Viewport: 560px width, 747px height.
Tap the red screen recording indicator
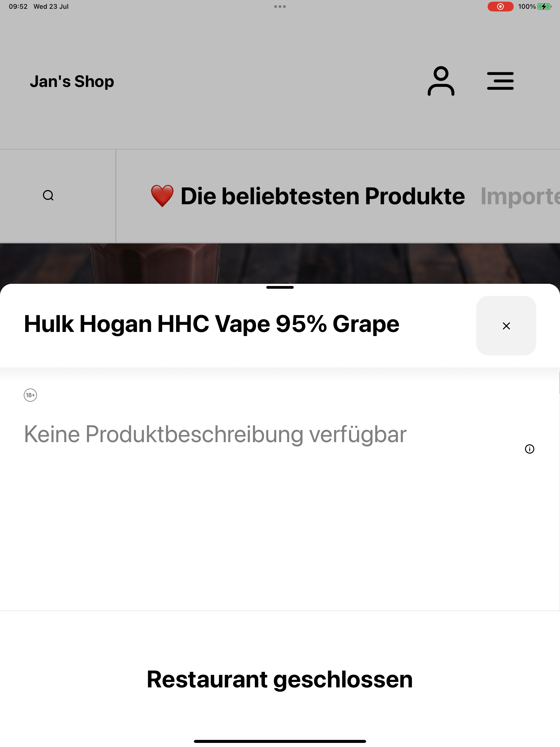pyautogui.click(x=500, y=6)
